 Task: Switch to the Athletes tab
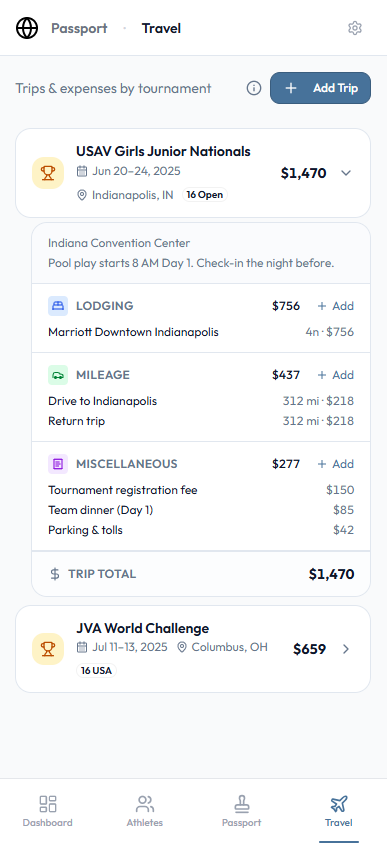[145, 811]
